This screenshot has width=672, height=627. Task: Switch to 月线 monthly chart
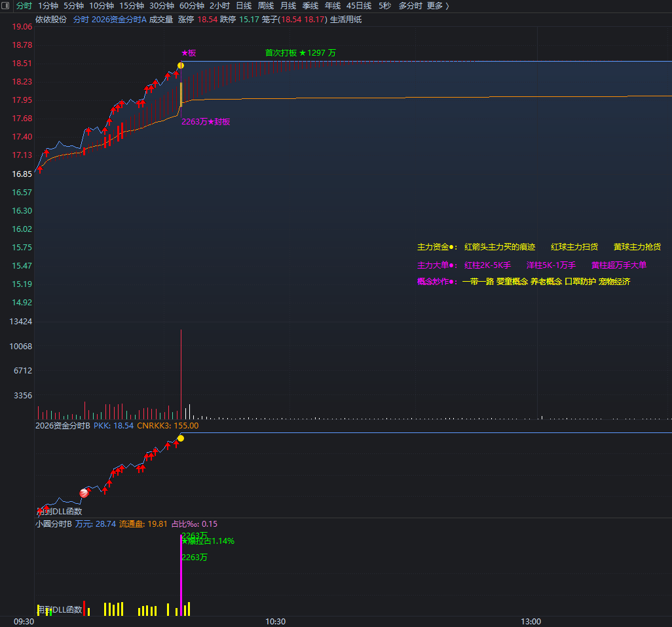click(x=288, y=6)
